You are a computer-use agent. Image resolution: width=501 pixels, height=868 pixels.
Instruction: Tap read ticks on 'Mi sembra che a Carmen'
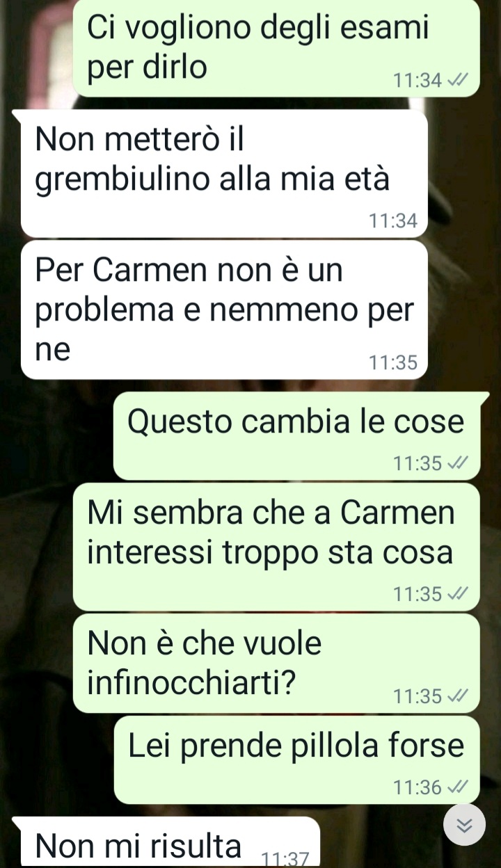coord(458,594)
